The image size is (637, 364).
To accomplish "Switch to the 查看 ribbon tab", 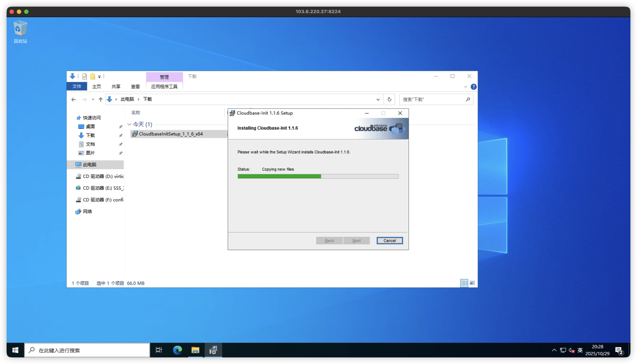I will click(x=135, y=87).
